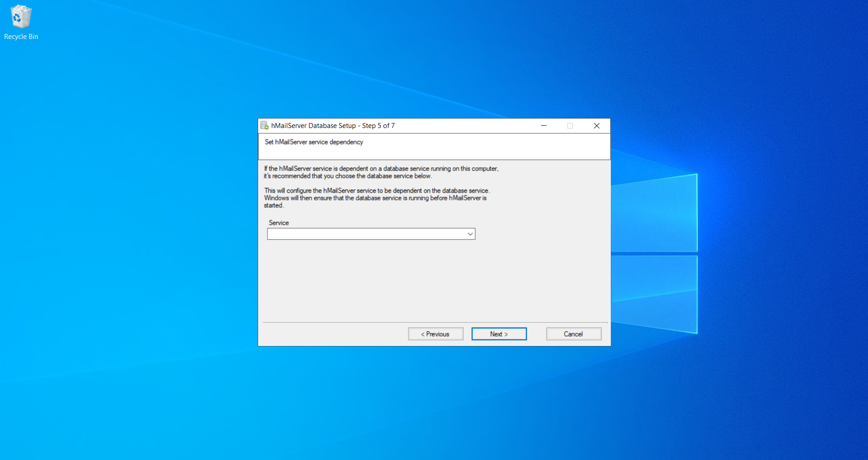Image resolution: width=868 pixels, height=460 pixels.
Task: Click the title text 'hMailServer Database Setup - Step 5 of 7'
Action: pos(333,126)
